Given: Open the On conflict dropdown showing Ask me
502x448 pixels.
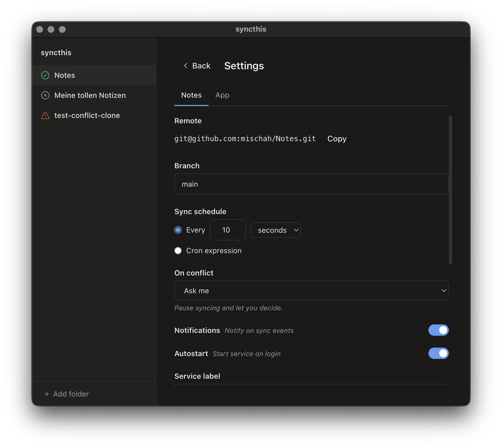Looking at the screenshot, I should (311, 290).
